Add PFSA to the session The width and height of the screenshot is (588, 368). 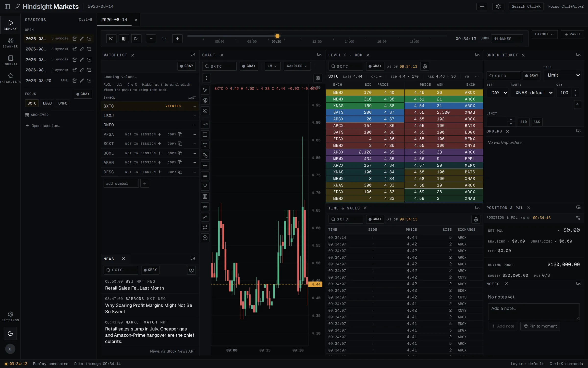point(159,134)
